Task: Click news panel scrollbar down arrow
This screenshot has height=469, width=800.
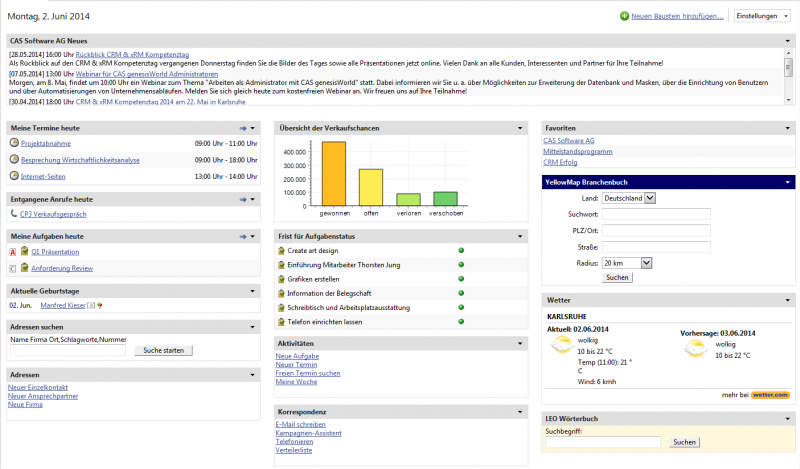Action: click(x=788, y=101)
